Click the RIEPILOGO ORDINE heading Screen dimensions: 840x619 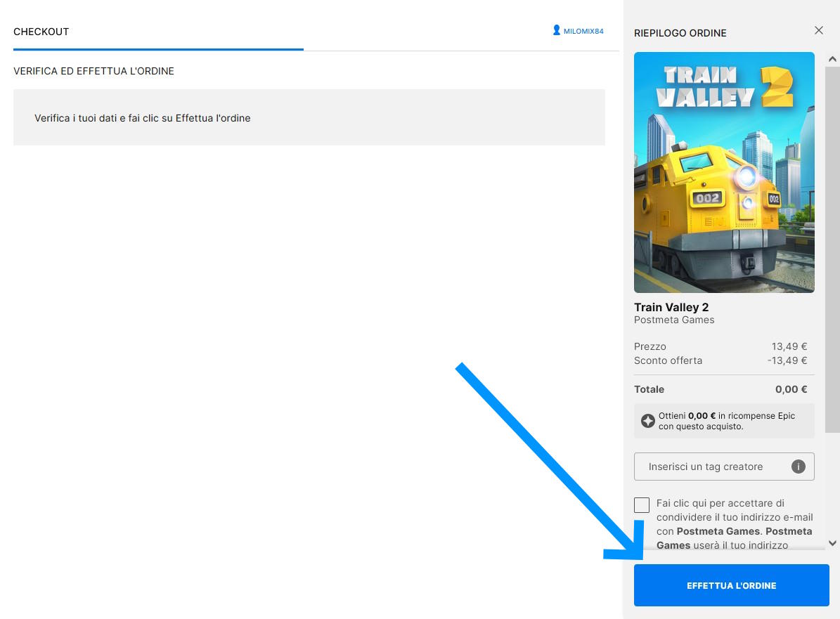coord(680,33)
